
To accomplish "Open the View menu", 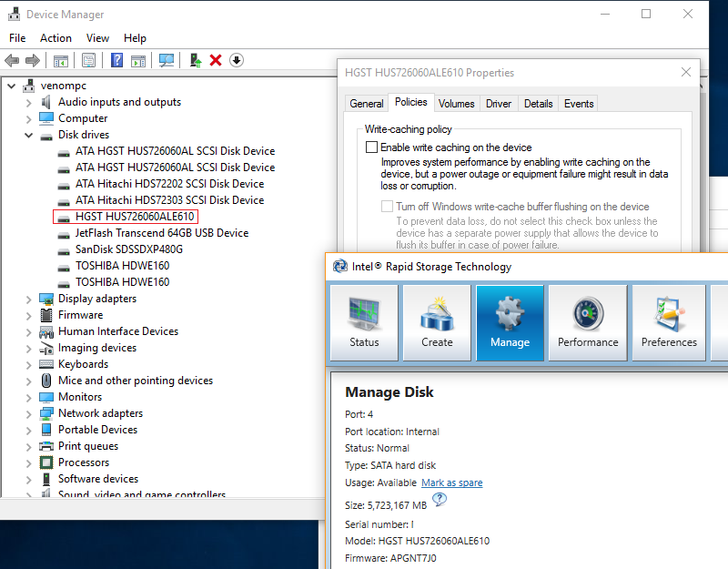I will [x=97, y=38].
